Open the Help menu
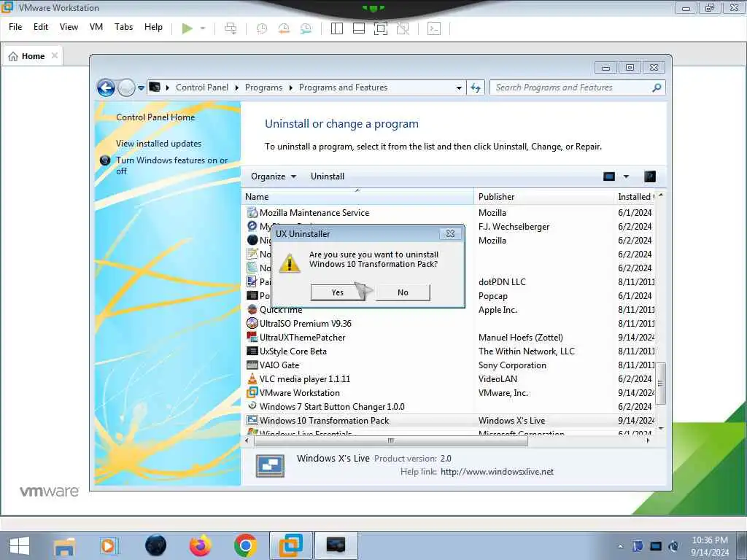The height and width of the screenshot is (560, 747). (x=153, y=27)
